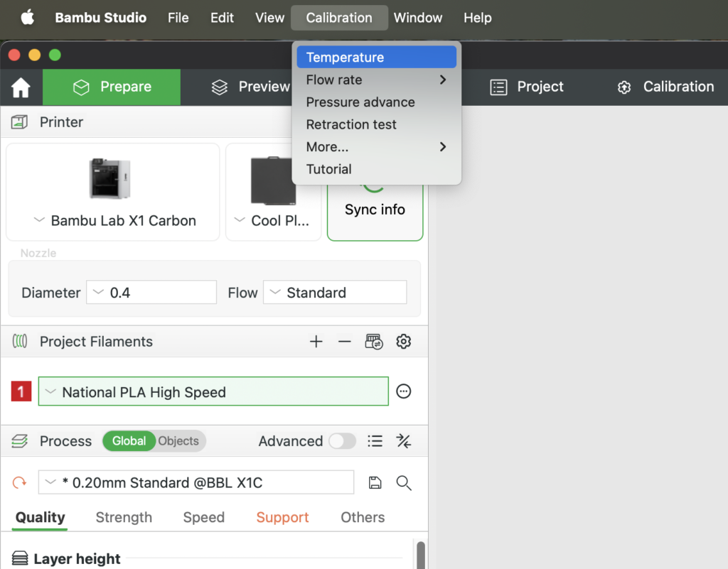Switch to the Quality settings tab
Viewport: 728px width, 569px height.
41,517
